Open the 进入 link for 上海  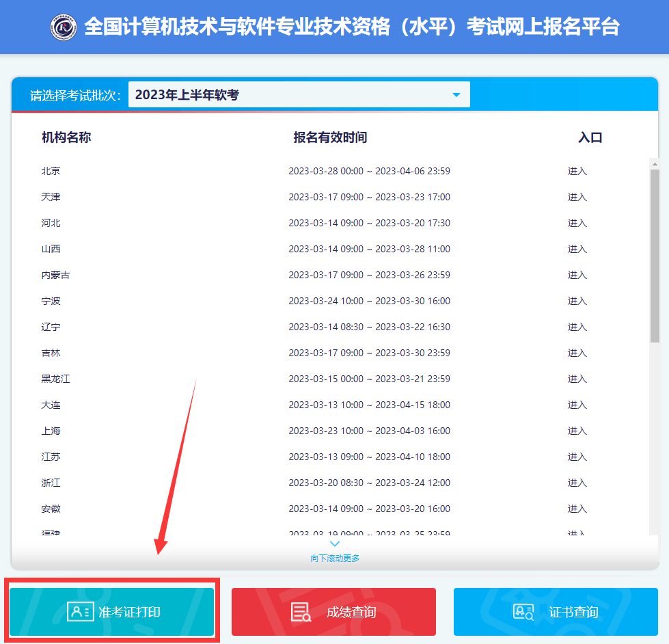[577, 431]
